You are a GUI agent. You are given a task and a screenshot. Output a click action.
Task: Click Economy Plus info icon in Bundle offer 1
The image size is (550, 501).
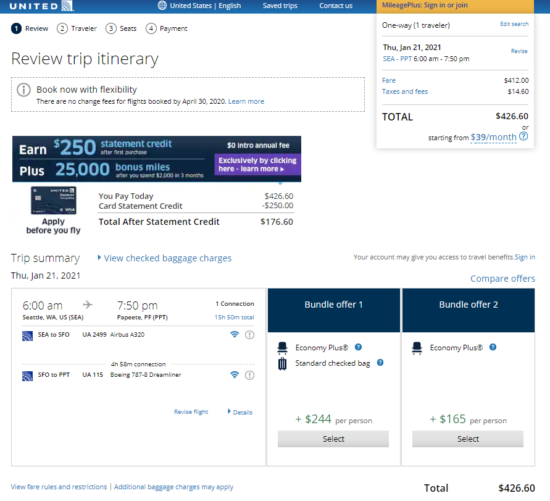358,347
